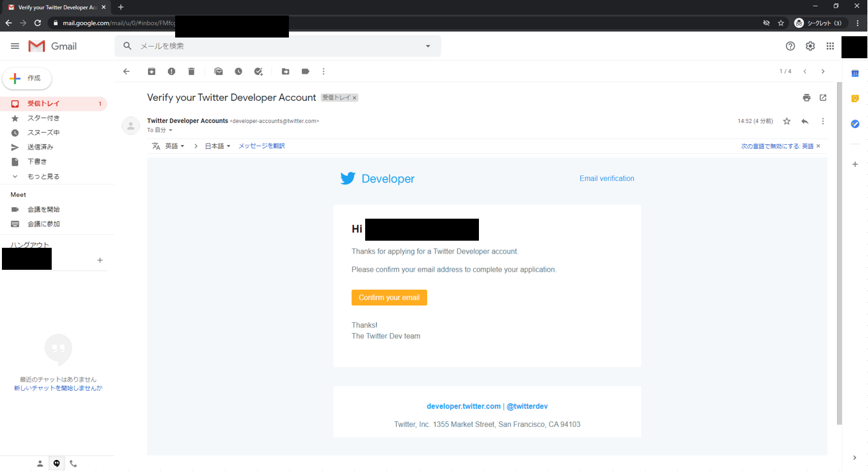This screenshot has height=471, width=868.
Task: Open Google Keep in side panel
Action: [x=855, y=98]
